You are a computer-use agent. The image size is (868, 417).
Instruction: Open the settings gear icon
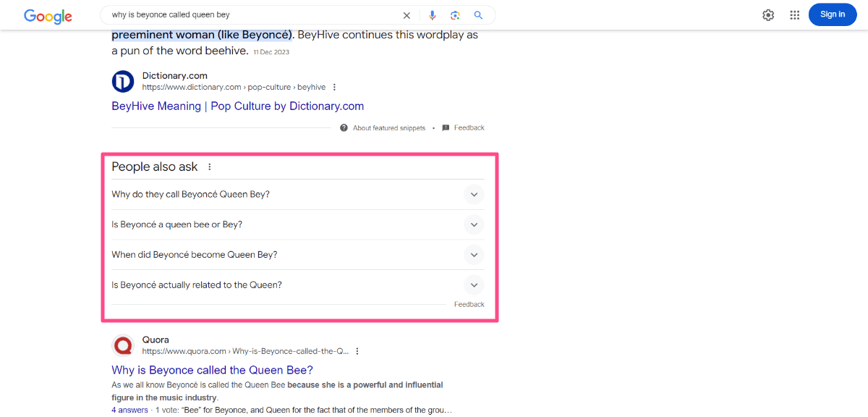(768, 15)
